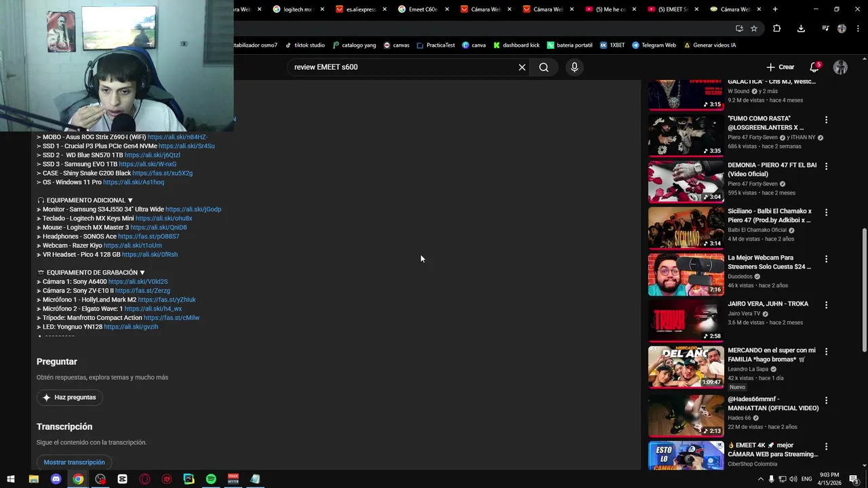Open the La Mejor Webcam Para Streamers thumbnail

click(x=686, y=274)
